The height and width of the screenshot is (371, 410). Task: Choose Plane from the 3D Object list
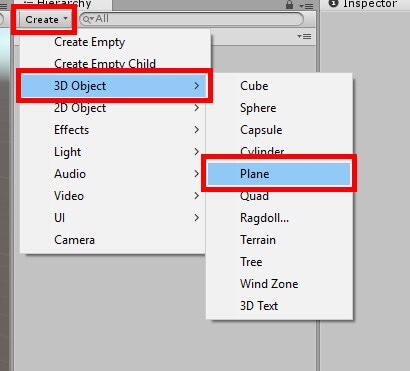[x=279, y=174]
